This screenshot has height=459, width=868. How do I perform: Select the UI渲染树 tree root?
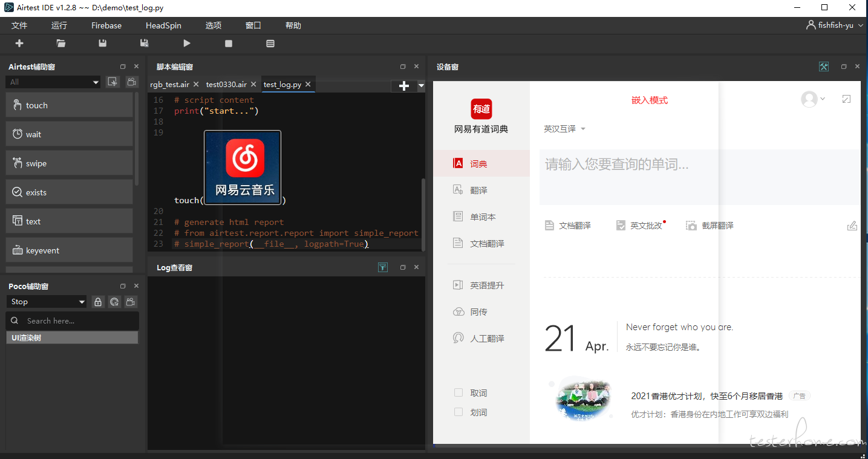click(72, 338)
